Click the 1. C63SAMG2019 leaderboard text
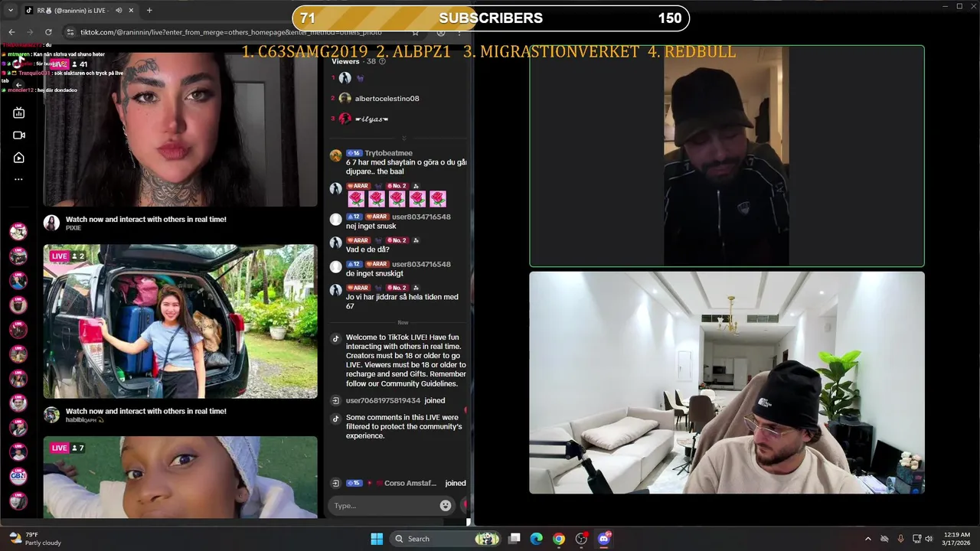 (x=305, y=52)
